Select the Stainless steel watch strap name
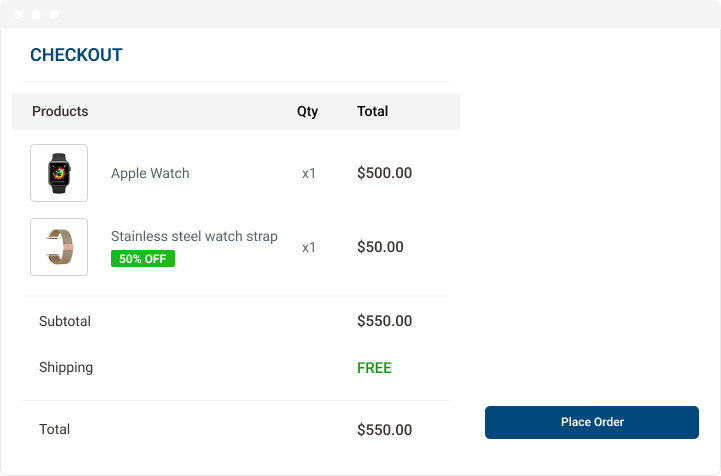721x476 pixels. coord(194,236)
